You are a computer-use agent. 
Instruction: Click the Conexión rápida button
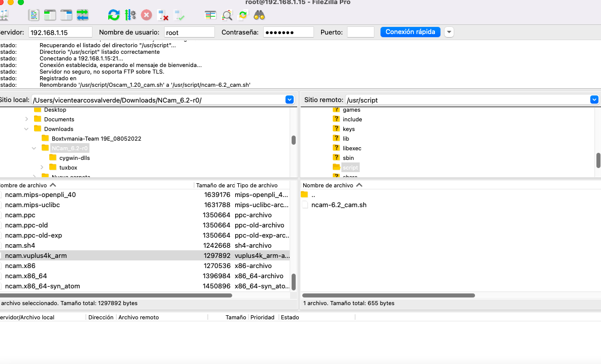point(410,32)
